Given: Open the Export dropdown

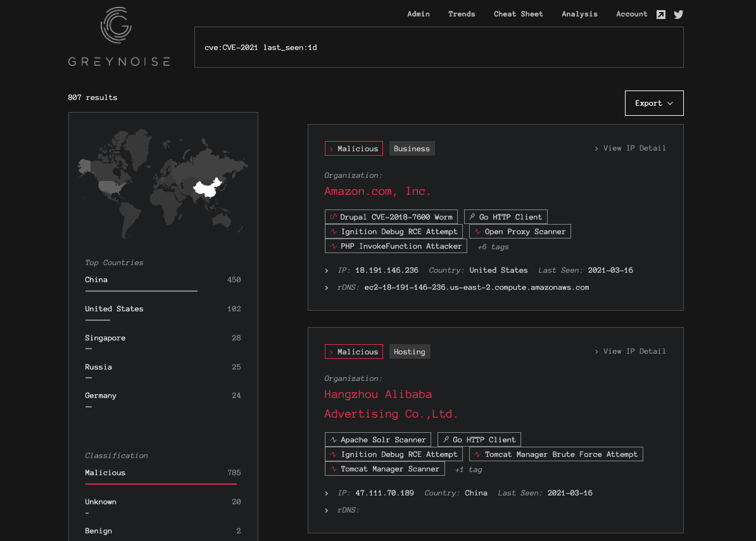Looking at the screenshot, I should [654, 103].
